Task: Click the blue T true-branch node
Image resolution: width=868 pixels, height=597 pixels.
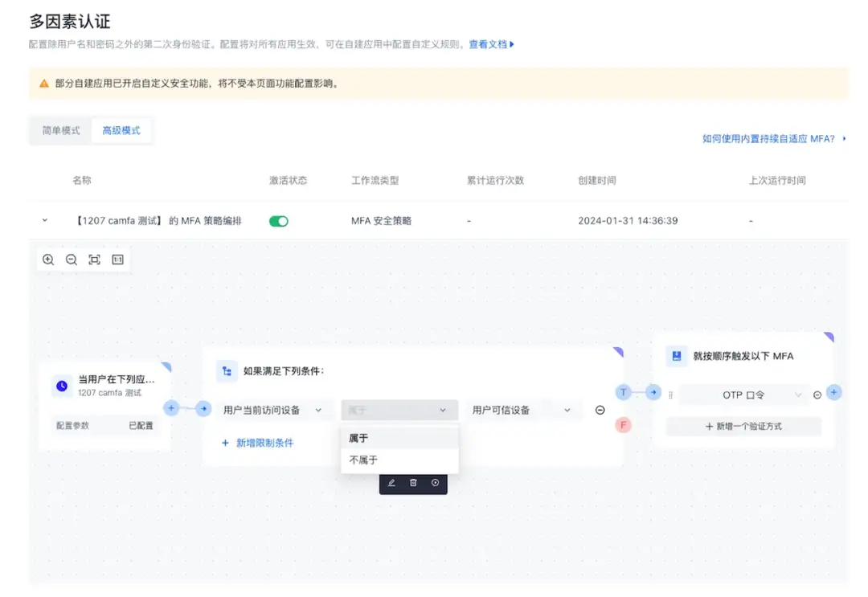Action: point(624,392)
